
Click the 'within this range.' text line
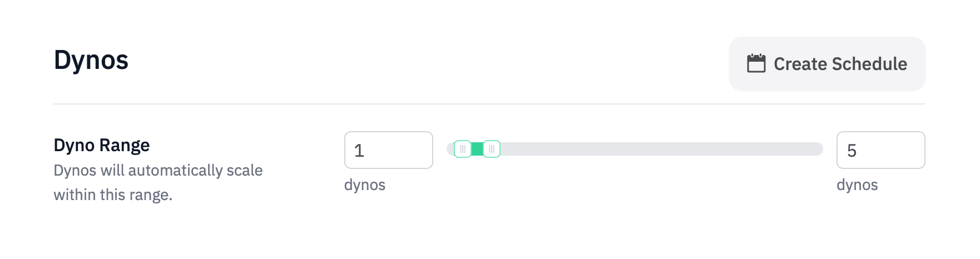point(113,195)
